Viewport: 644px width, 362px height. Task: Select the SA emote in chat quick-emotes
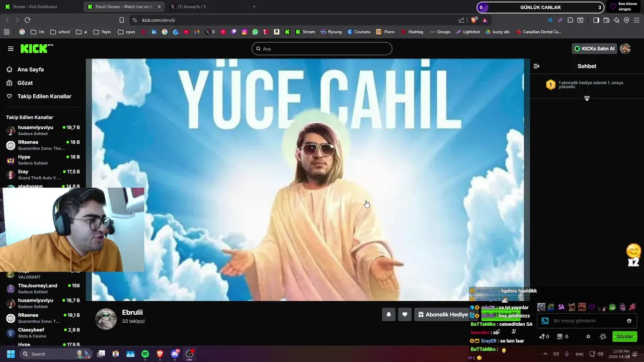[x=561, y=307]
